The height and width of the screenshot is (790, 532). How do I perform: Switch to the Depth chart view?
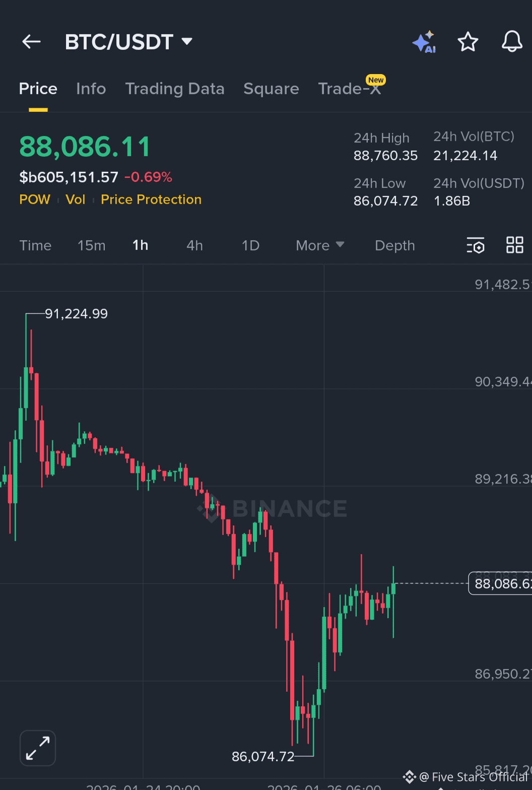tap(394, 245)
